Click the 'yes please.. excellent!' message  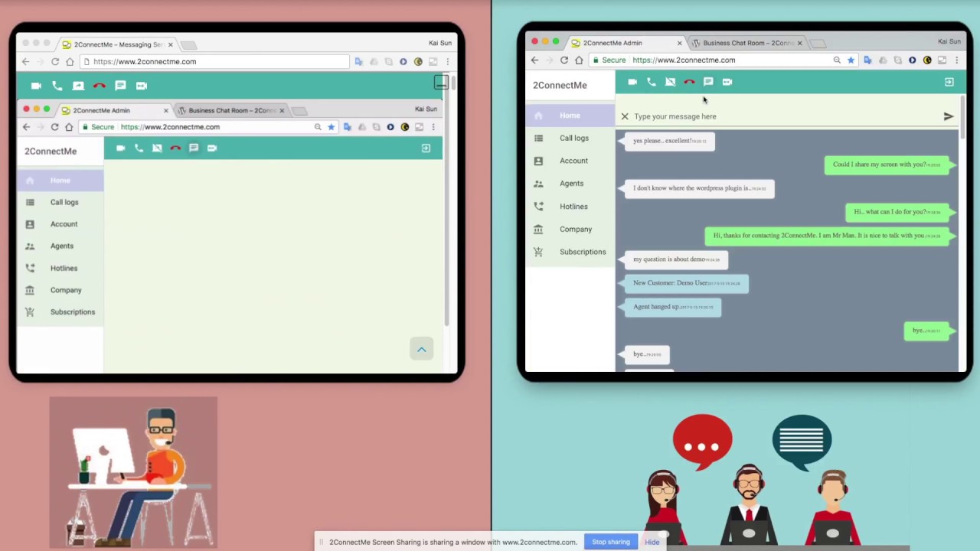[x=669, y=141]
